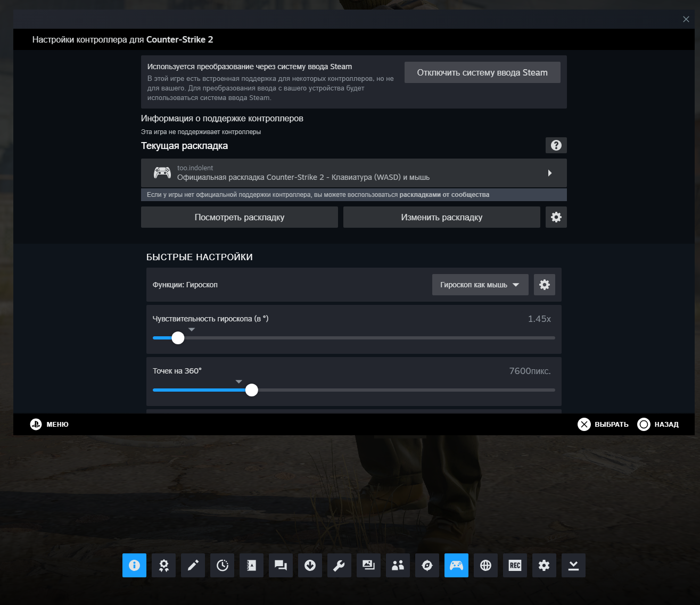Open the Гироскоп как мышь dropdown
The image size is (700, 605).
pyautogui.click(x=480, y=285)
